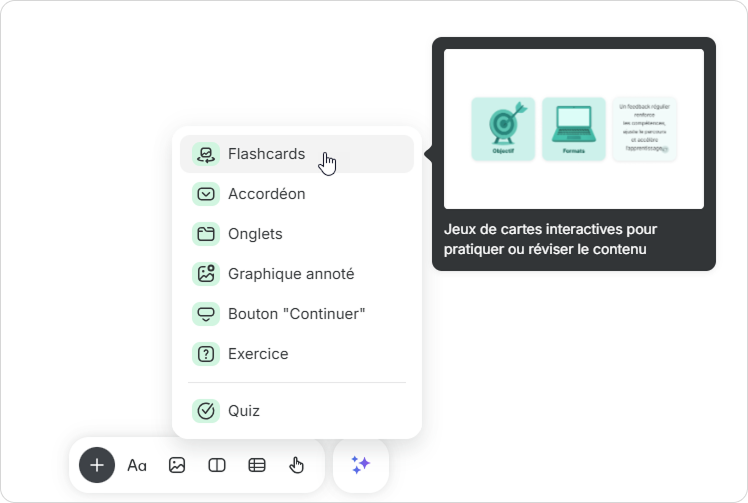Insert an image using the picture icon
Screen dimensions: 748x503
177,465
